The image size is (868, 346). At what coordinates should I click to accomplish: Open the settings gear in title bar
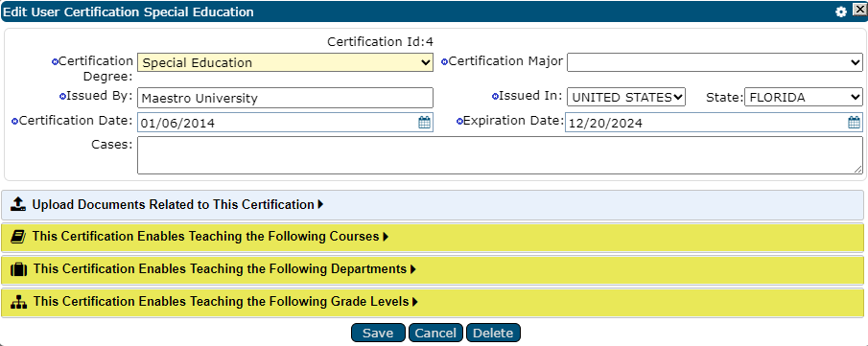[x=841, y=12]
